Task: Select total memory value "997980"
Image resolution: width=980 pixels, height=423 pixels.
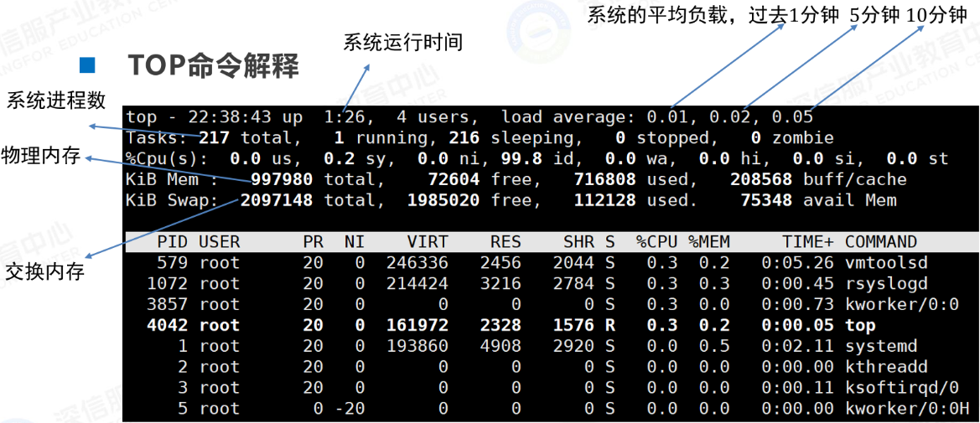Action: pyautogui.click(x=282, y=180)
